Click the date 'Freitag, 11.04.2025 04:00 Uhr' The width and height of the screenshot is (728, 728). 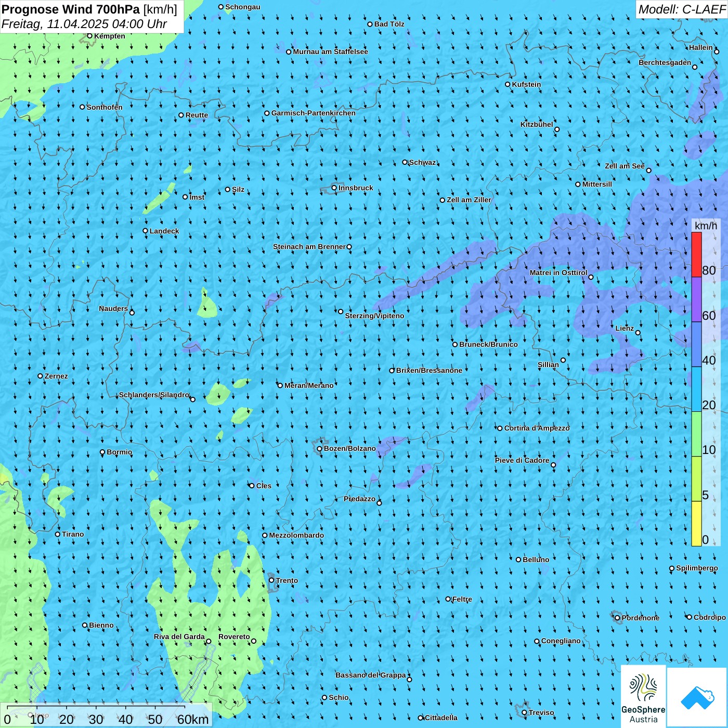[x=84, y=24]
